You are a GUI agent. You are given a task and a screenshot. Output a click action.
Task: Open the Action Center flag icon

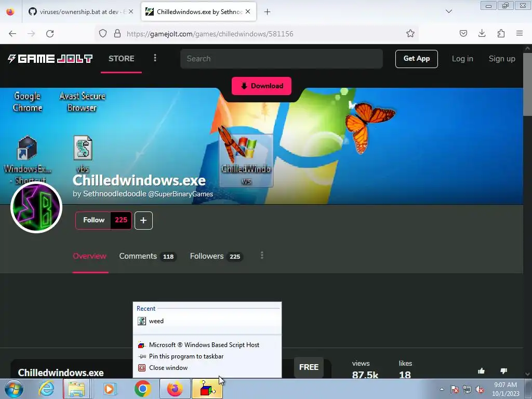[x=455, y=389]
